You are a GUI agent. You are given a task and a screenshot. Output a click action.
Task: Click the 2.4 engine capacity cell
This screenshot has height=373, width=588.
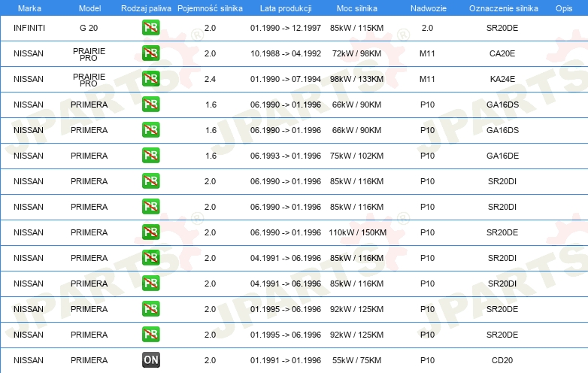tap(210, 79)
